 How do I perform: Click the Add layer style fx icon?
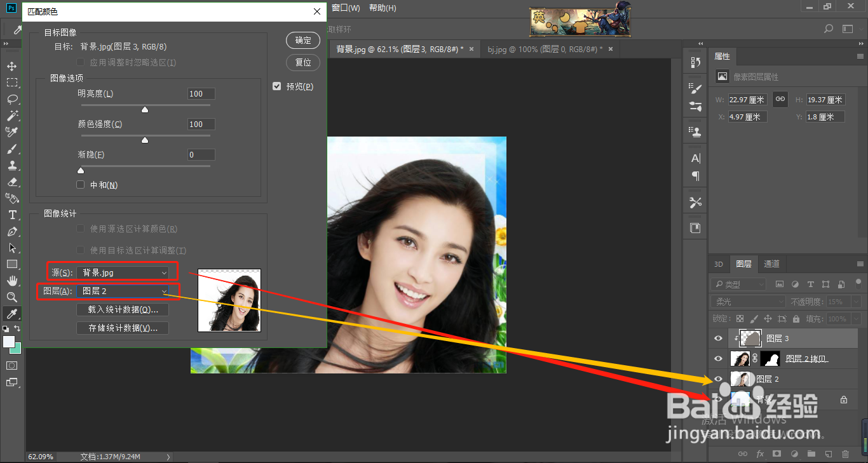point(760,453)
